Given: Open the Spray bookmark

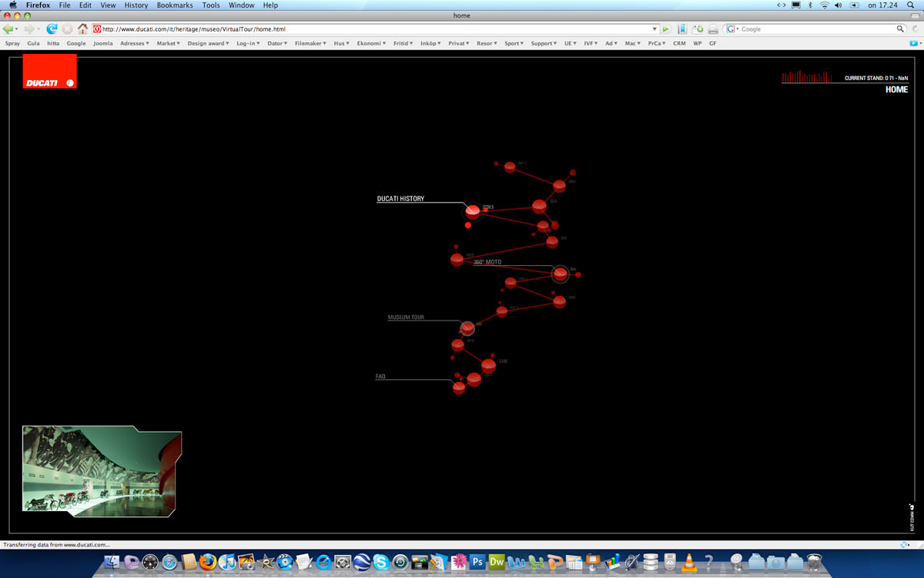Looking at the screenshot, I should click(x=12, y=43).
